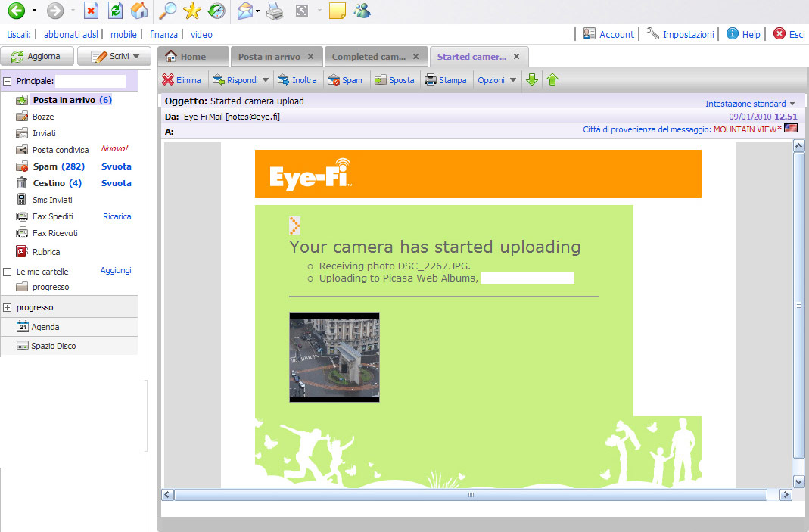
Task: Switch to the Completed cam... tab
Action: tap(369, 57)
